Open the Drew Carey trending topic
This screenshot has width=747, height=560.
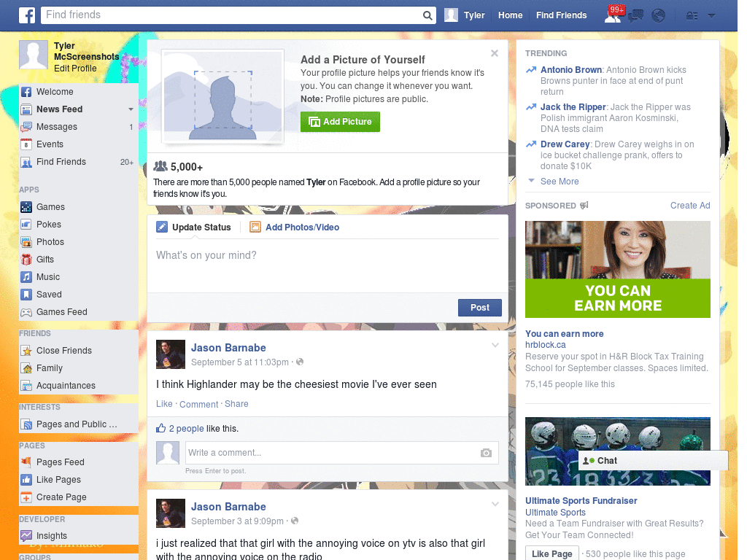565,144
